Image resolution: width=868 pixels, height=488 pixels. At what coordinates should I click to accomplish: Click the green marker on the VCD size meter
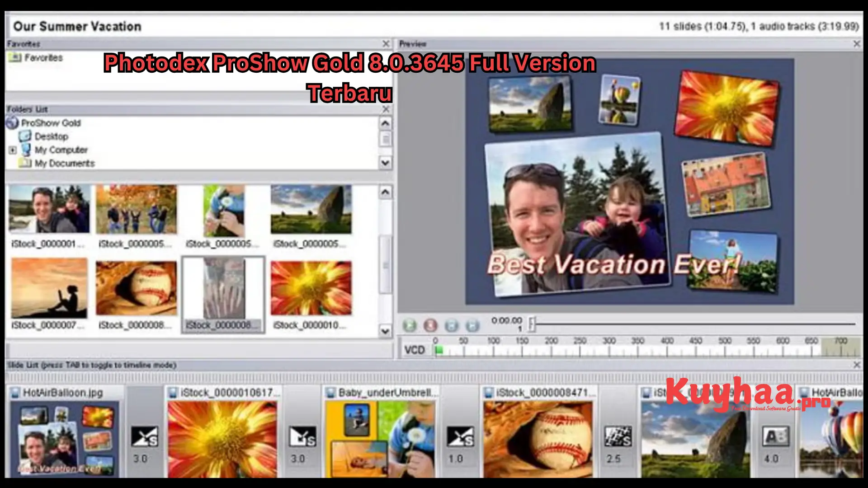click(x=439, y=350)
